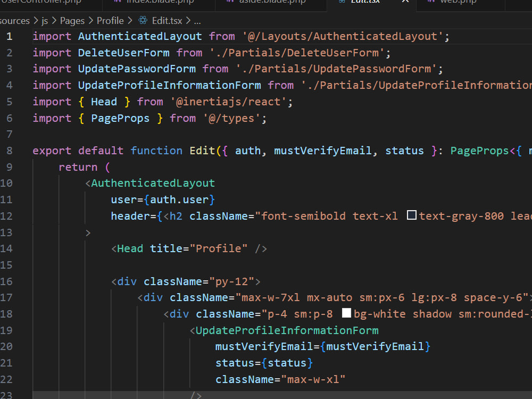Open the bg-white color swatch

point(346,313)
